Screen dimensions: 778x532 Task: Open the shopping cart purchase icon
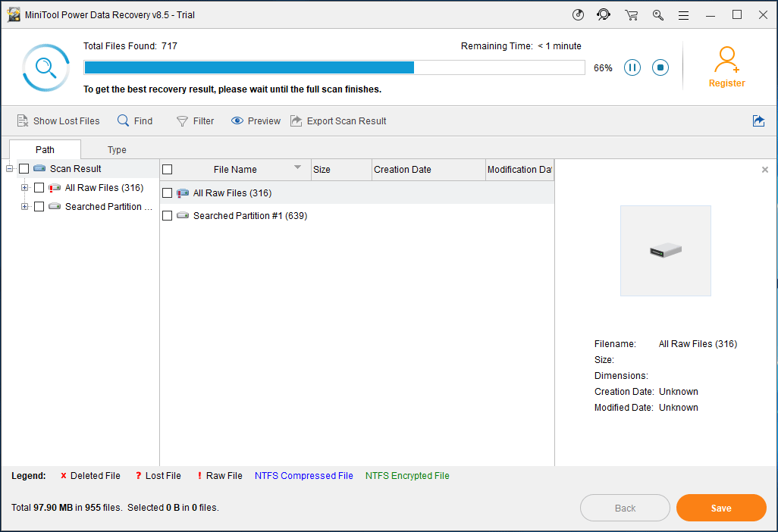(x=631, y=15)
